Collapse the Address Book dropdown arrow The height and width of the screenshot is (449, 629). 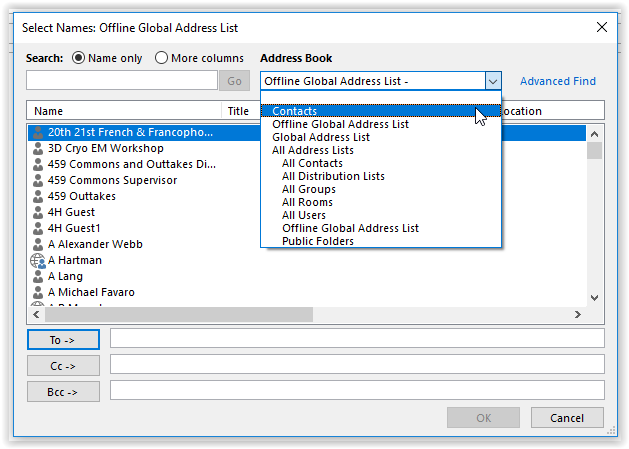coord(493,81)
